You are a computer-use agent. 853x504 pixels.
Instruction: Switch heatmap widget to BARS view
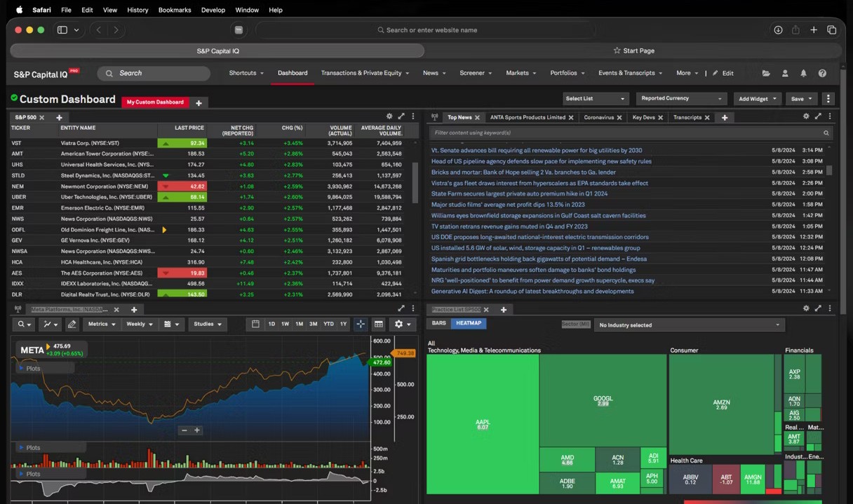tap(439, 323)
